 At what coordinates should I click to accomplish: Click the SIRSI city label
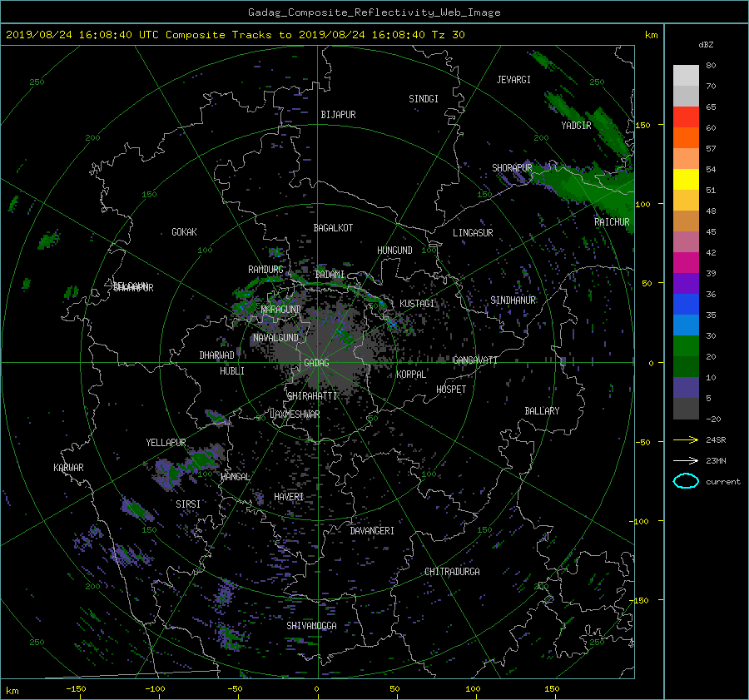tap(188, 504)
